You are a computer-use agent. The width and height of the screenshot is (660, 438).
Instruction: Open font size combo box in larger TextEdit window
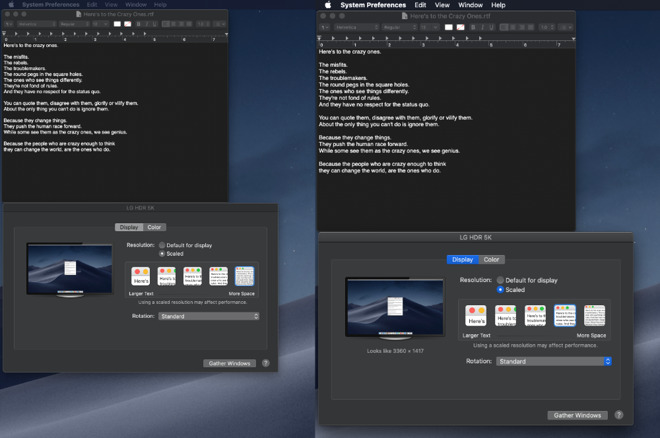[x=429, y=27]
